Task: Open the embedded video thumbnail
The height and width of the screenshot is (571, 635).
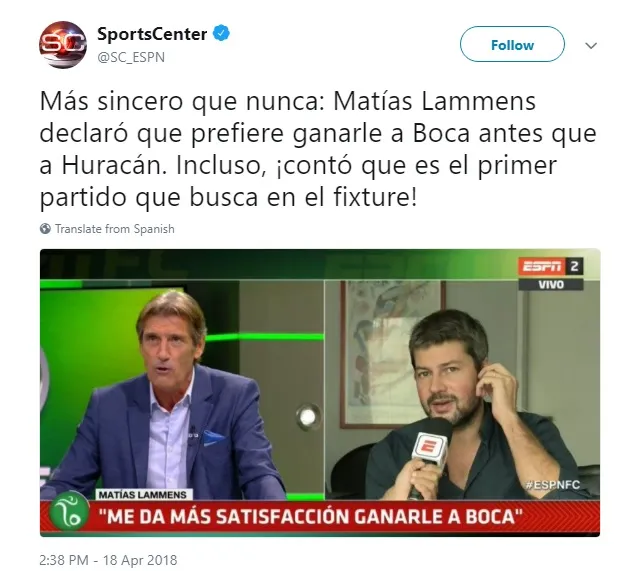Action: [x=320, y=393]
